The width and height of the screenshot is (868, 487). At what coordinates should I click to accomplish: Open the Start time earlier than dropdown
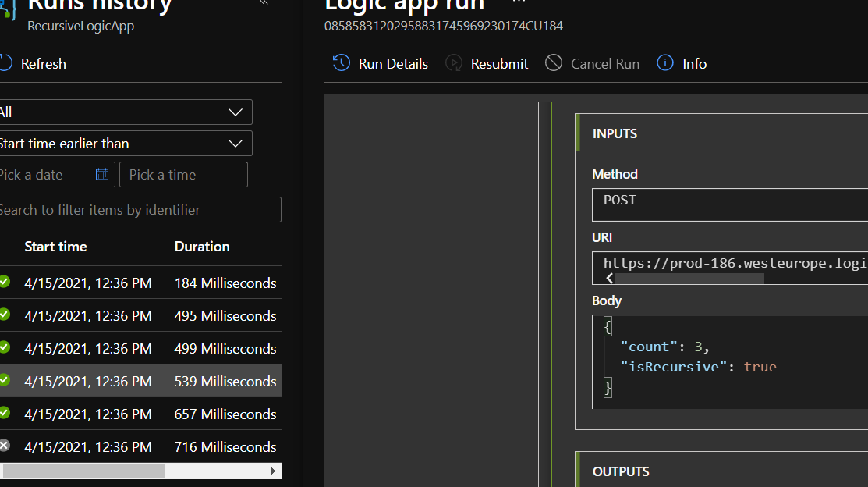click(x=125, y=144)
